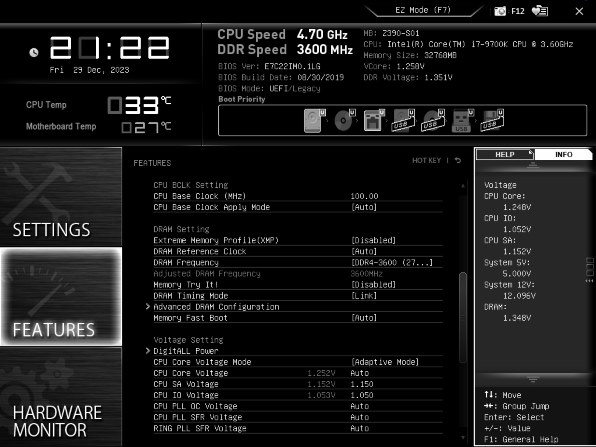Select the USB floppy boot icon
The image size is (596, 447).
tap(492, 120)
